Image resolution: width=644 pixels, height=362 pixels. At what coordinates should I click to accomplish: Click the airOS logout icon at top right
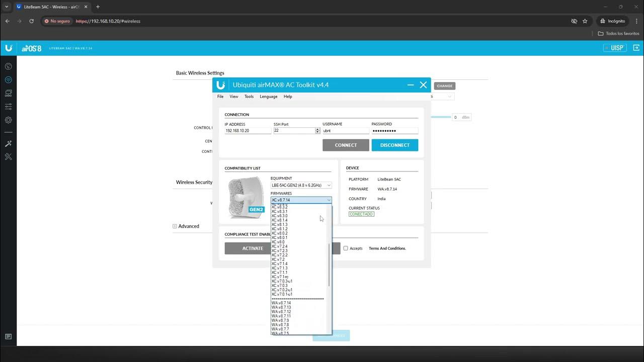point(636,48)
